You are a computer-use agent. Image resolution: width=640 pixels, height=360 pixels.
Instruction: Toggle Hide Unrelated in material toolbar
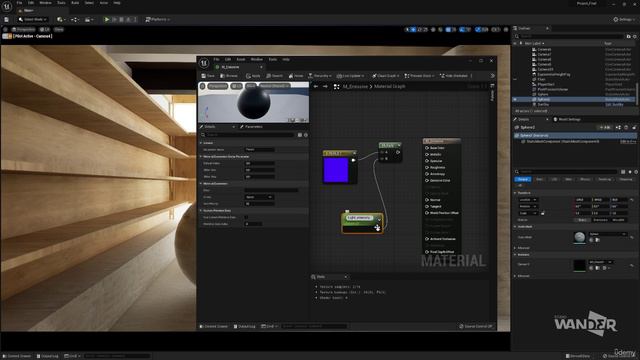click(x=453, y=76)
